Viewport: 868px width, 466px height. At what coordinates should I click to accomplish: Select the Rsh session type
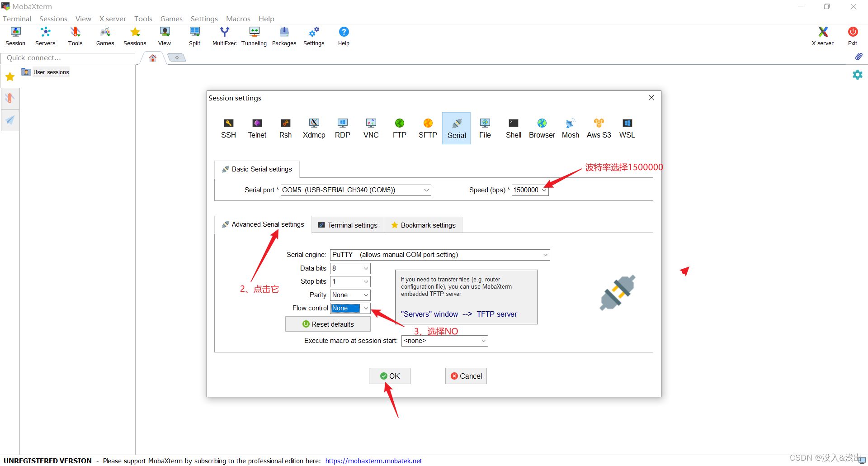(286, 128)
